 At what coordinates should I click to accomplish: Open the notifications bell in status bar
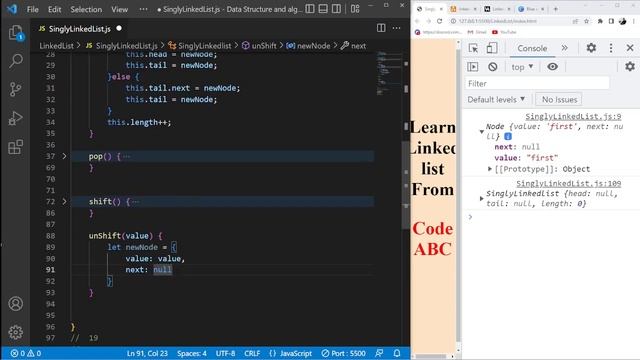point(397,353)
